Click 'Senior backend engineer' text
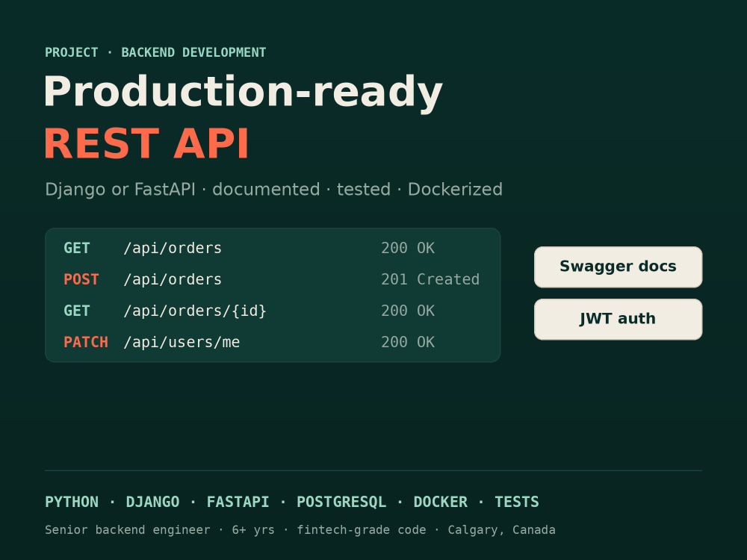Viewport: 747px width, 560px height. 127,530
